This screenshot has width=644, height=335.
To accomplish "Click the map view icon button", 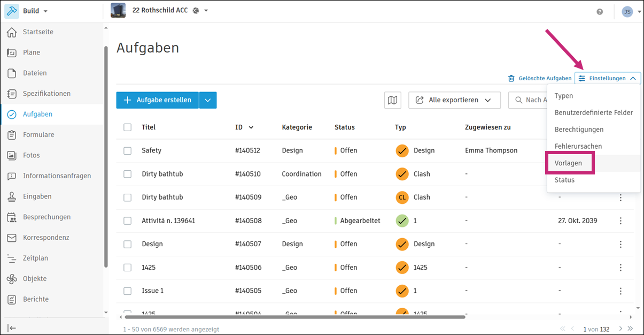I will (392, 100).
